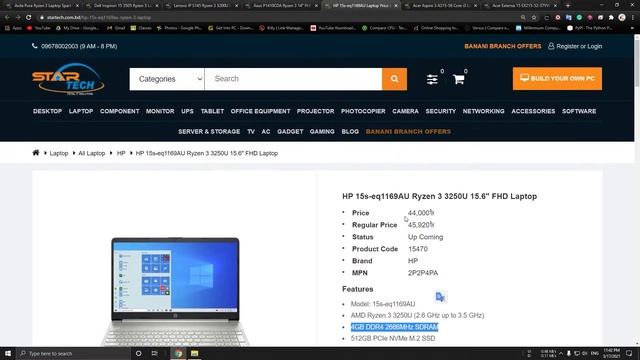Click the HP breadcrumb link
The height and width of the screenshot is (360, 640).
pos(121,153)
